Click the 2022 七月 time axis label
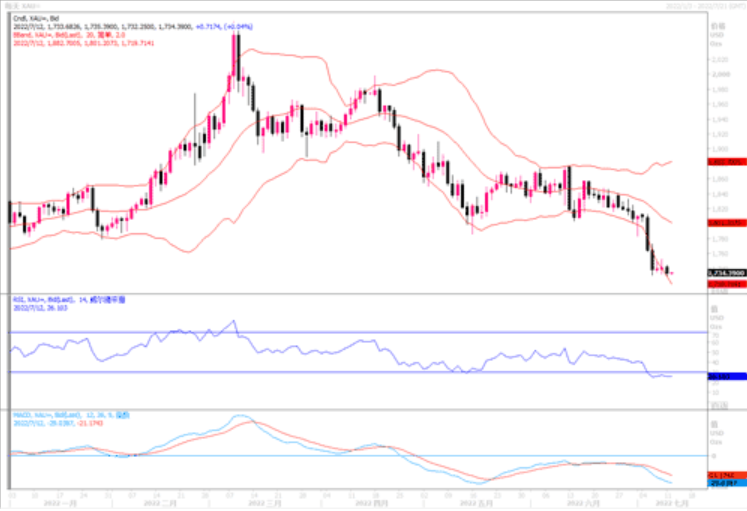The width and height of the screenshot is (747, 511). point(672,503)
